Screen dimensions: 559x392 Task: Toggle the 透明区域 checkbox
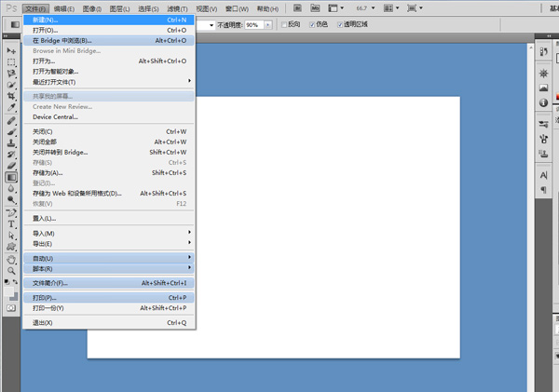pyautogui.click(x=340, y=24)
